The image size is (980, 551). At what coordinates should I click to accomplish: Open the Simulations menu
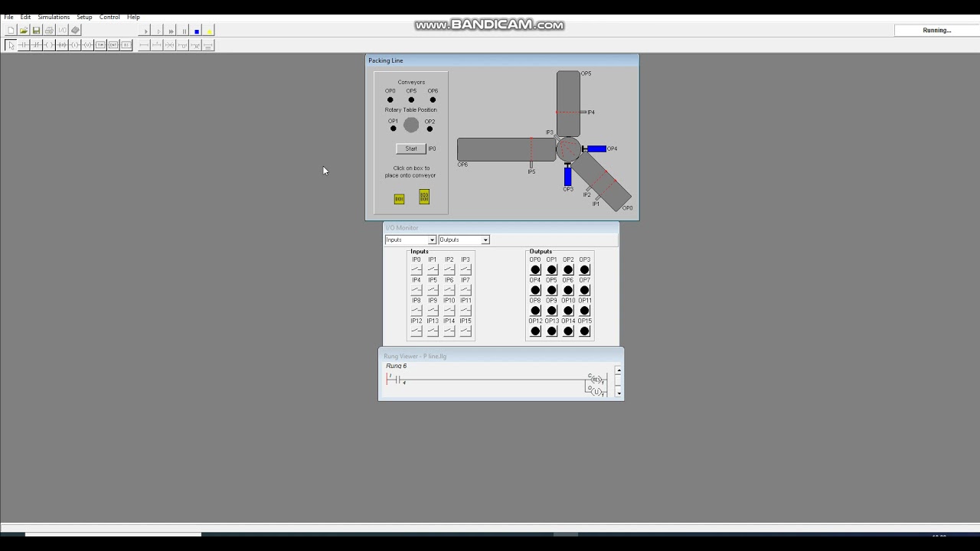coord(54,17)
